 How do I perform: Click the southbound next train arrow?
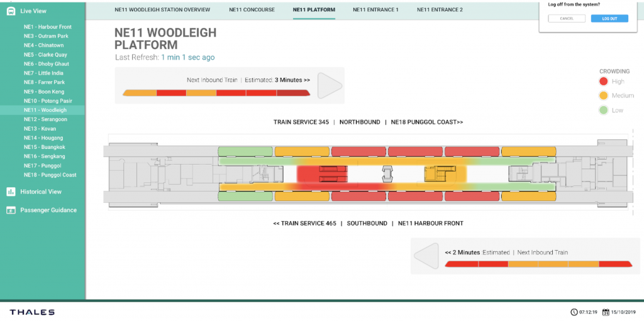click(x=426, y=256)
